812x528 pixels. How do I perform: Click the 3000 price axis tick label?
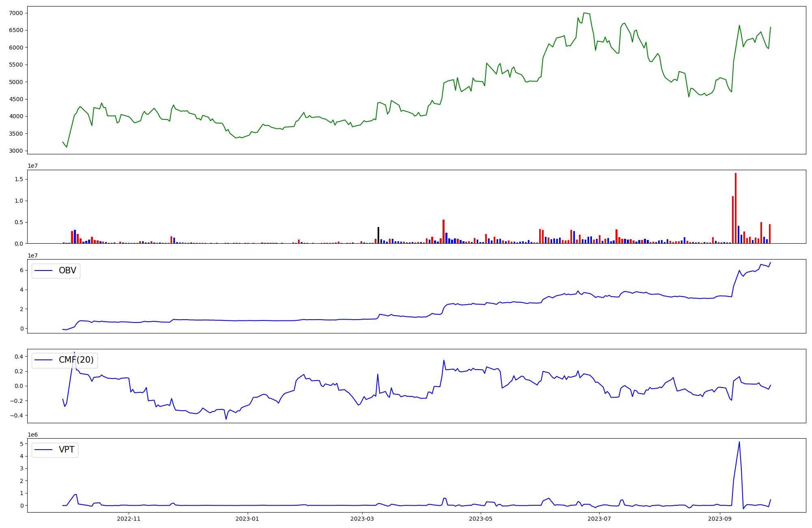point(15,151)
